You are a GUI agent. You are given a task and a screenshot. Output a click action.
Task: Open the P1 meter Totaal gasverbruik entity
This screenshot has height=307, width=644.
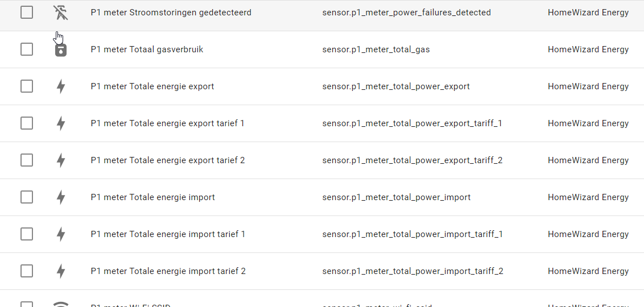coord(147,49)
